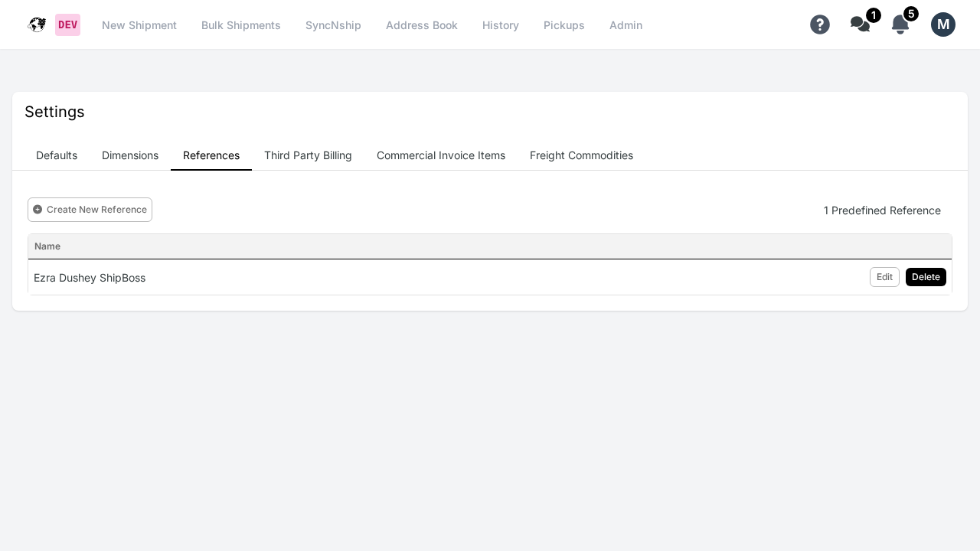980x551 pixels.
Task: Switch to the Dimensions tab
Action: tap(130, 155)
